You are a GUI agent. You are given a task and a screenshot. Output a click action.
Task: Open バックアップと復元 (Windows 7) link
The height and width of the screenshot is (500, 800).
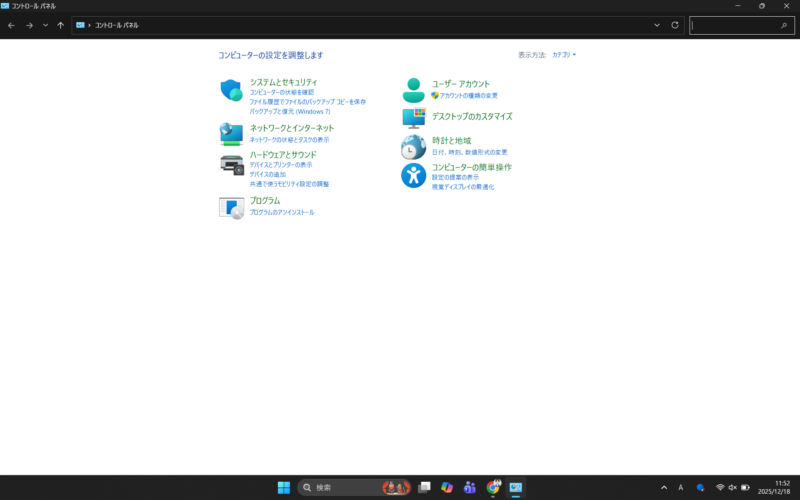[289, 111]
